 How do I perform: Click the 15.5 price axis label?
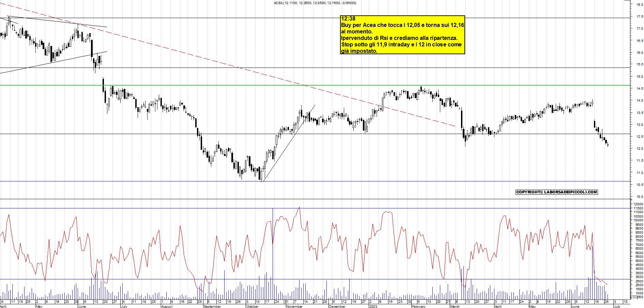[x=640, y=64]
